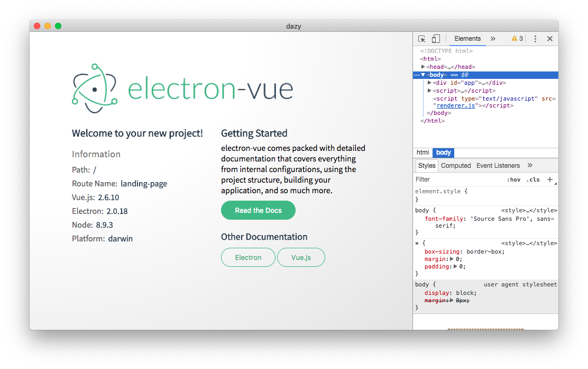Add a new style rule plus icon

tap(550, 179)
